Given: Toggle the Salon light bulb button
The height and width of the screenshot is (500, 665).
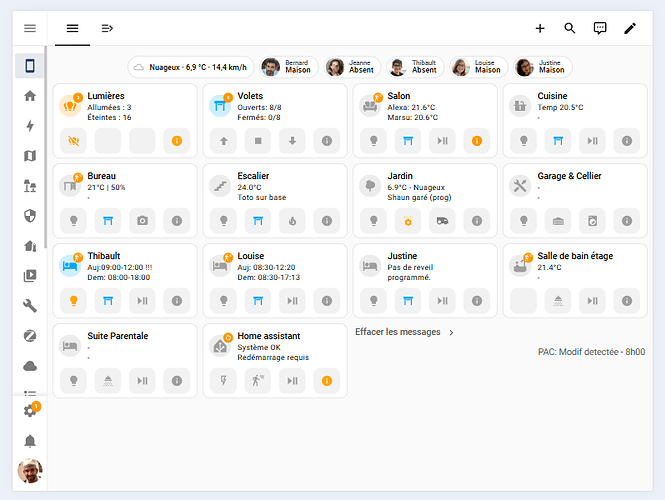Looking at the screenshot, I should [373, 140].
